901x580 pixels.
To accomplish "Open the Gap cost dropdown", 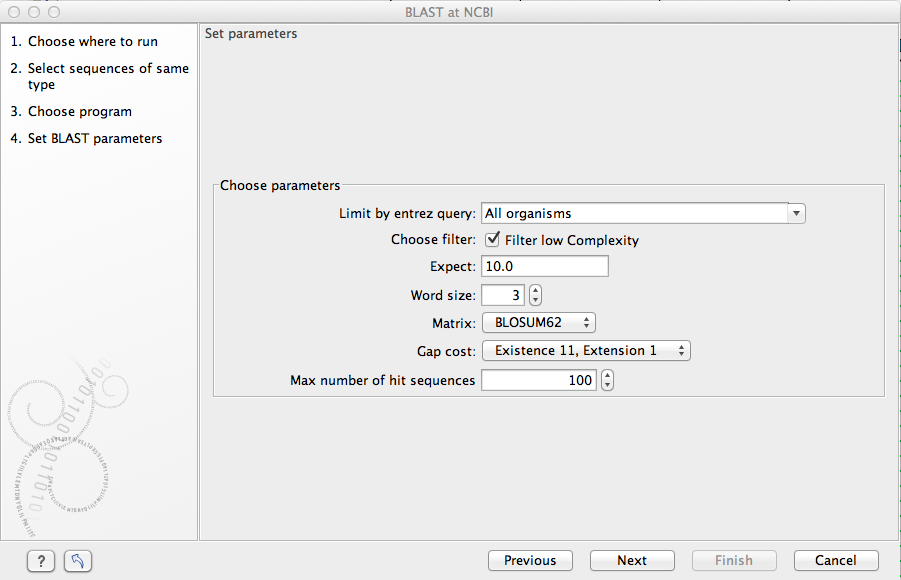I will [x=586, y=350].
